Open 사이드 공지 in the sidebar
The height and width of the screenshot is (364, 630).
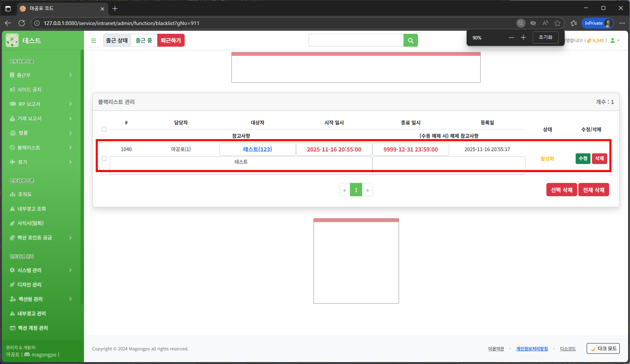[29, 90]
